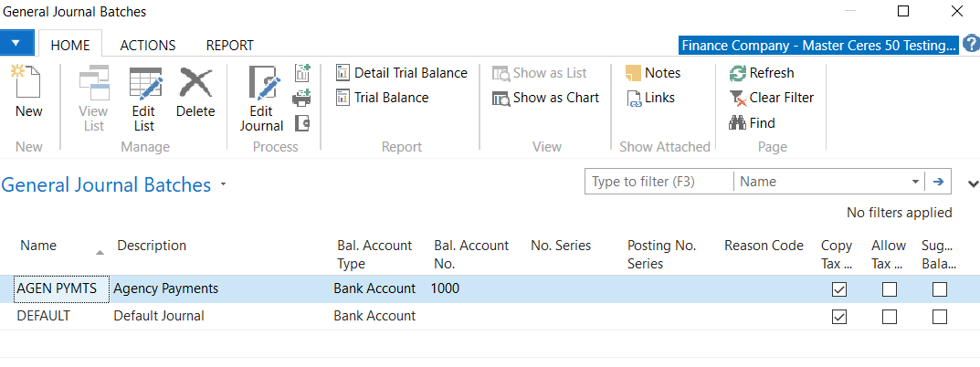Image resolution: width=980 pixels, height=367 pixels.
Task: Toggle Copy Tax checkbox for AGEN PYMTS
Action: pyautogui.click(x=839, y=289)
